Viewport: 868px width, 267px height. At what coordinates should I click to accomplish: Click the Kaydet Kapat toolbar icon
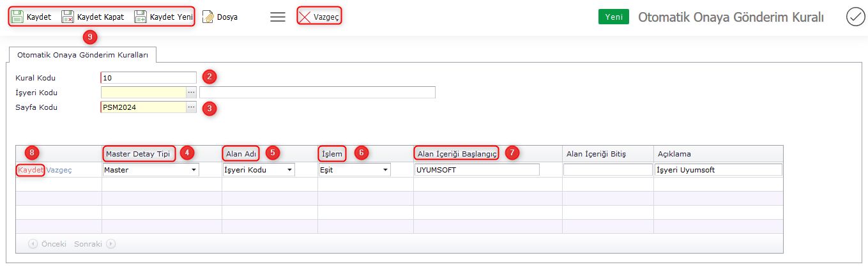click(68, 17)
